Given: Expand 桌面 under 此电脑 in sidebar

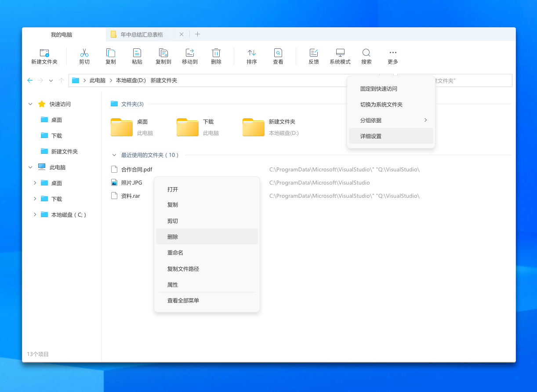Looking at the screenshot, I should 35,183.
